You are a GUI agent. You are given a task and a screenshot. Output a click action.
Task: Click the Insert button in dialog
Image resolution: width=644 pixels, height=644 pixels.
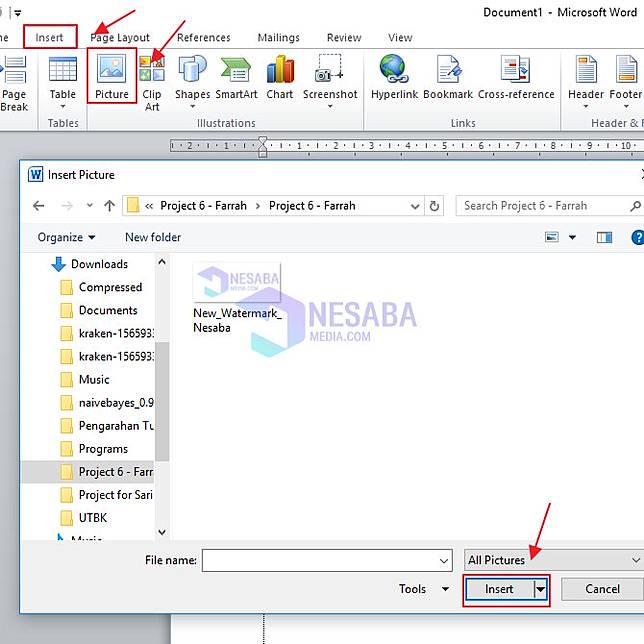[x=499, y=589]
